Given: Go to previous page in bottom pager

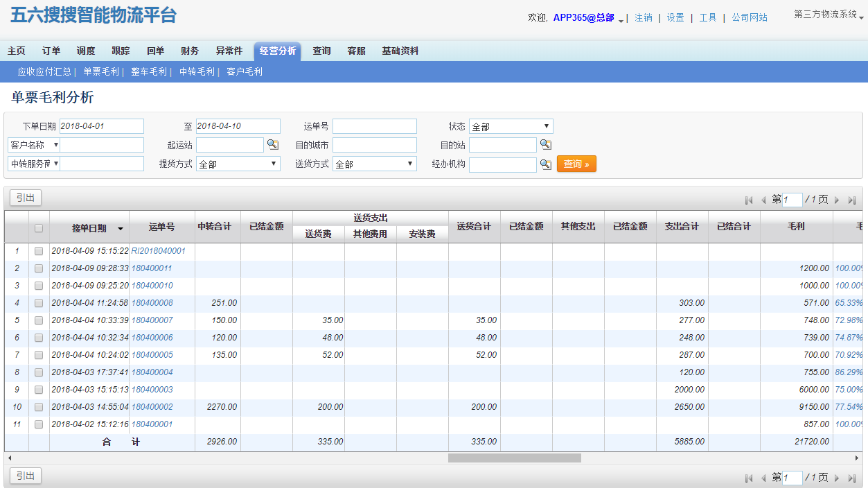Looking at the screenshot, I should tap(763, 478).
